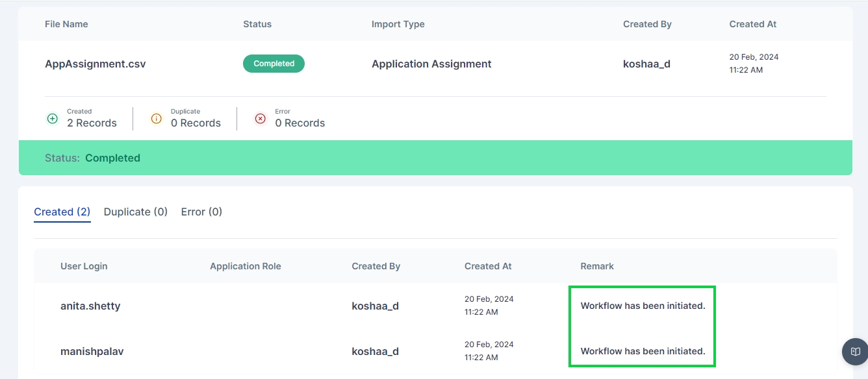Open the floating book help icon
Image resolution: width=868 pixels, height=379 pixels.
point(855,352)
